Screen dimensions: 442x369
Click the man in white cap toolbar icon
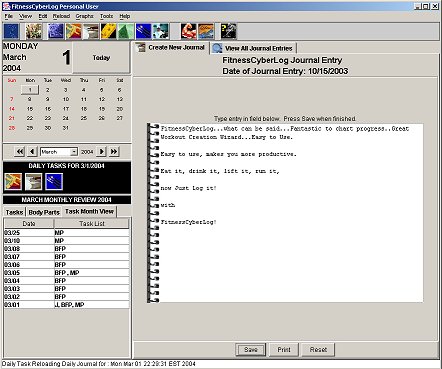pos(161,31)
